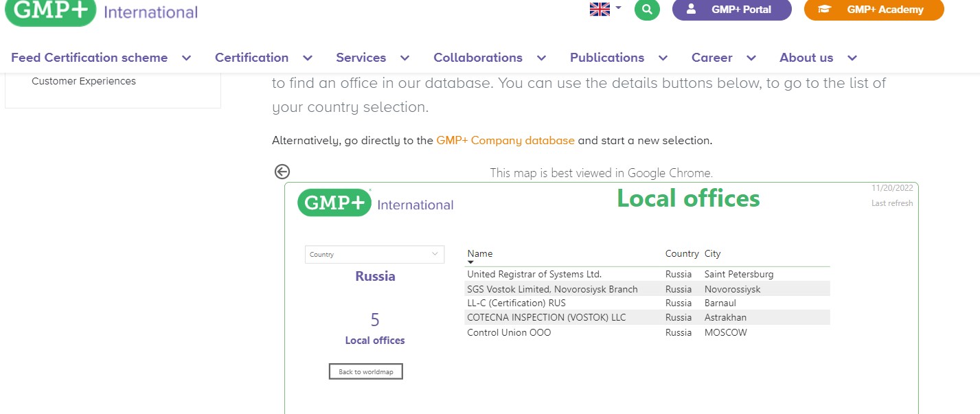This screenshot has height=414, width=980.
Task: Open the Publications menu
Action: (607, 58)
